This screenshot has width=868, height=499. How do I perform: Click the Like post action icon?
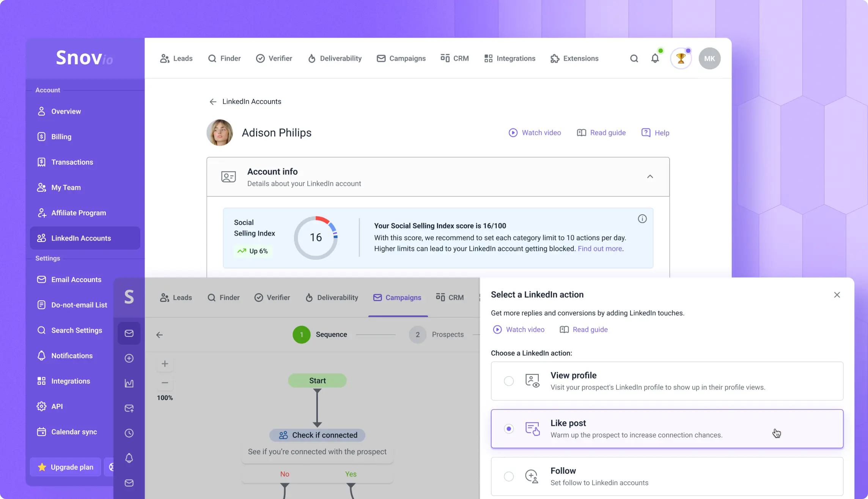tap(532, 428)
